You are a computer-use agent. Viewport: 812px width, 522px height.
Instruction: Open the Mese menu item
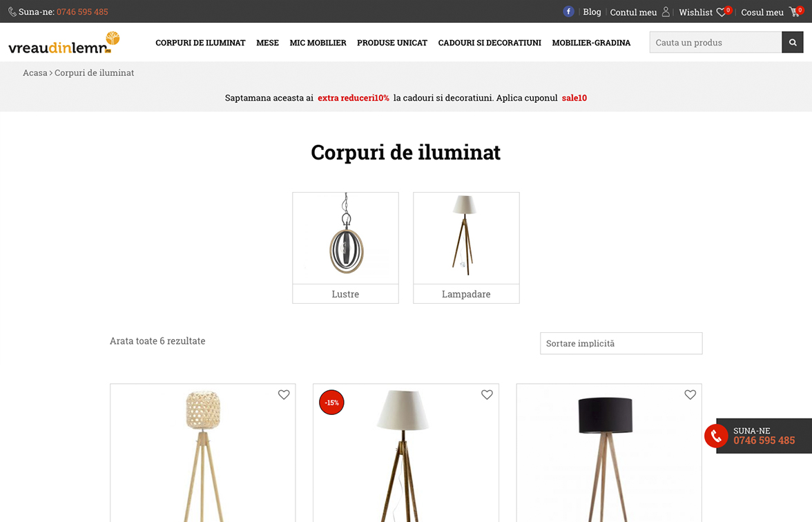click(267, 43)
